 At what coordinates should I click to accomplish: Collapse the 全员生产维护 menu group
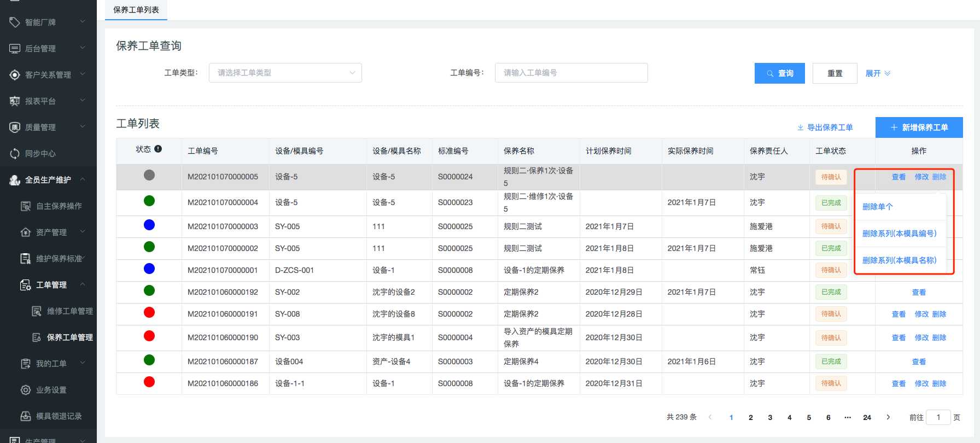click(83, 179)
